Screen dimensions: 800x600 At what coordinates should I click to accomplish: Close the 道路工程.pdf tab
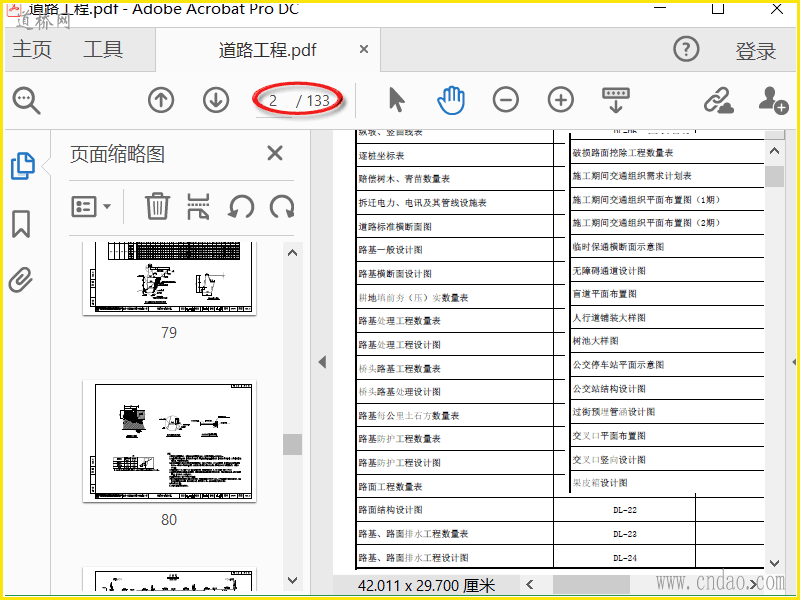click(364, 49)
